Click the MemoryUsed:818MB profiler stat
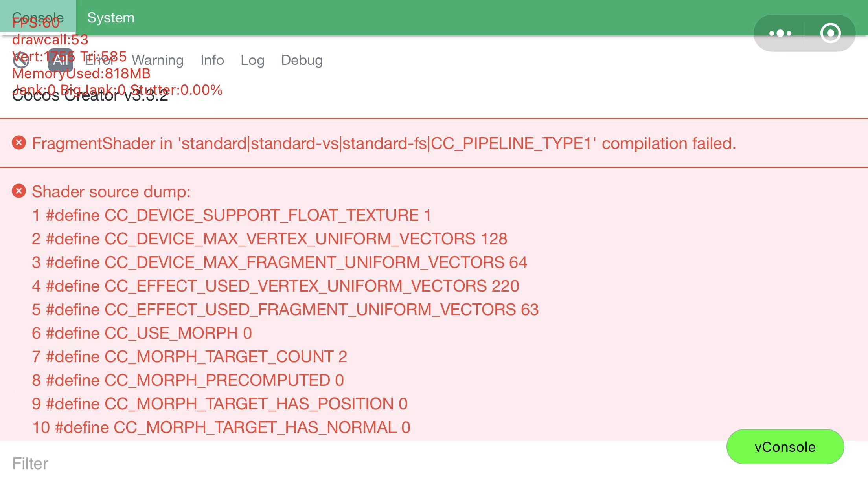 81,73
